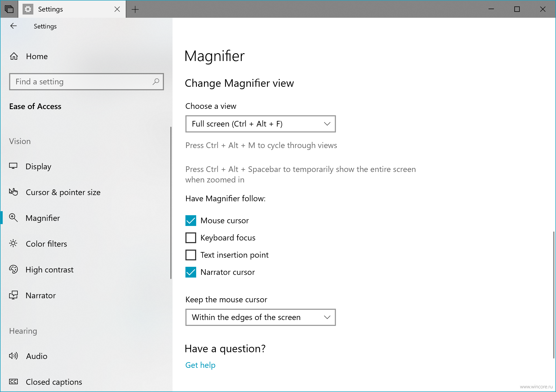Click the Closed captions CC icon
Screen dimensions: 556x392
pos(13,382)
